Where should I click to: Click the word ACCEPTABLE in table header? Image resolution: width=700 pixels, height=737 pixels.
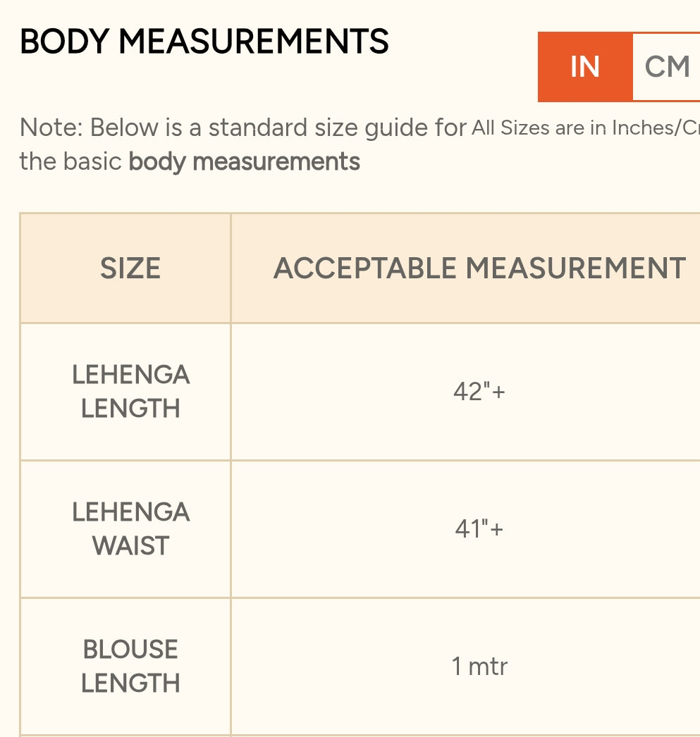[x=364, y=268]
